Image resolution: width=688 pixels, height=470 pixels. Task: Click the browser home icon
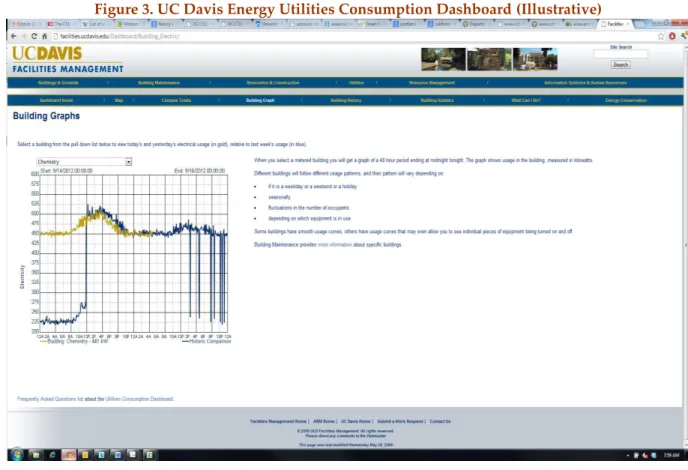[x=44, y=36]
